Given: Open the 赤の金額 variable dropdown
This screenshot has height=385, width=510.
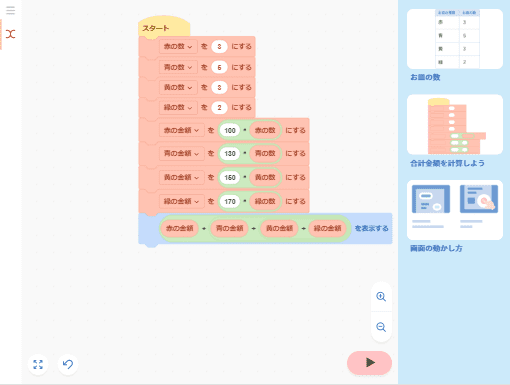Looking at the screenshot, I should [181, 130].
